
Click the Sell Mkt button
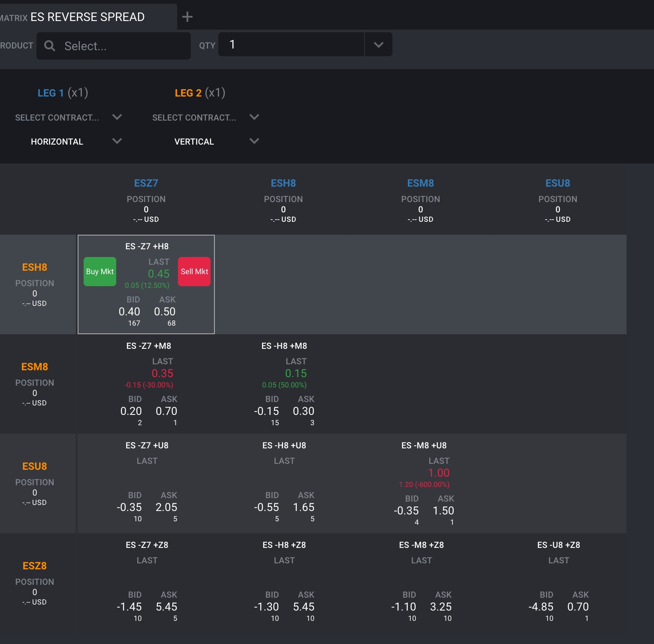click(194, 272)
